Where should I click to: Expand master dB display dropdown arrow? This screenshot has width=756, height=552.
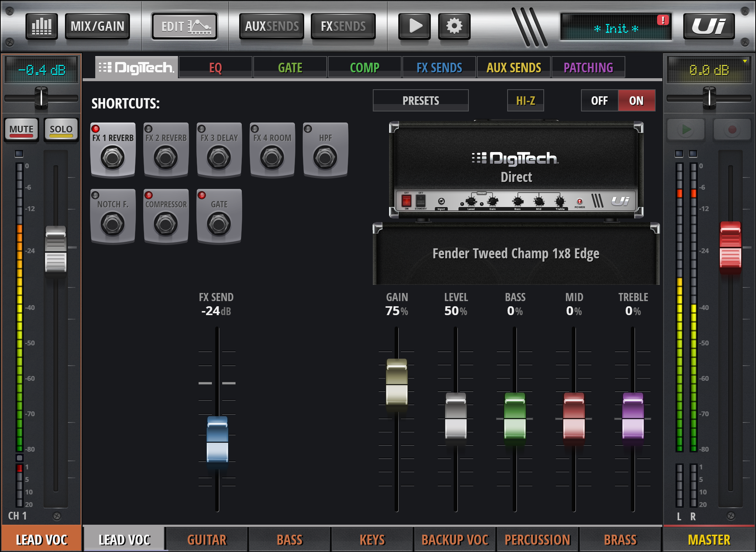tap(745, 61)
